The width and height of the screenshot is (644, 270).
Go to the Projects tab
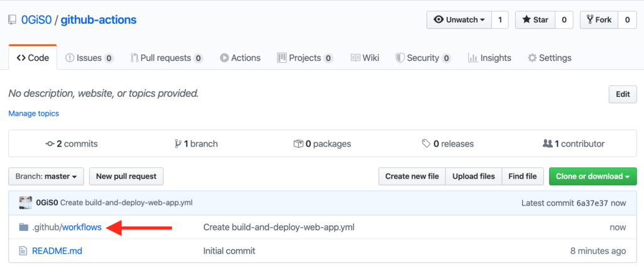tap(305, 58)
